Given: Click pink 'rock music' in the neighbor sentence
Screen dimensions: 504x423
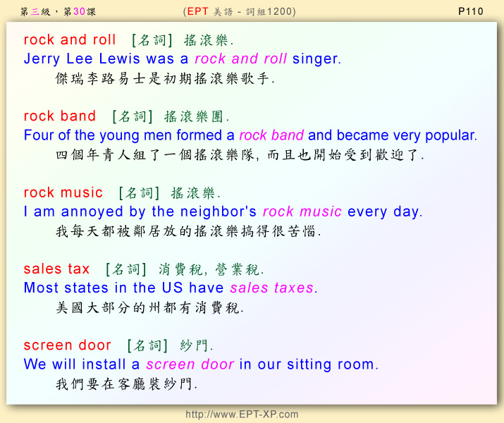Looking at the screenshot, I should 302,211.
